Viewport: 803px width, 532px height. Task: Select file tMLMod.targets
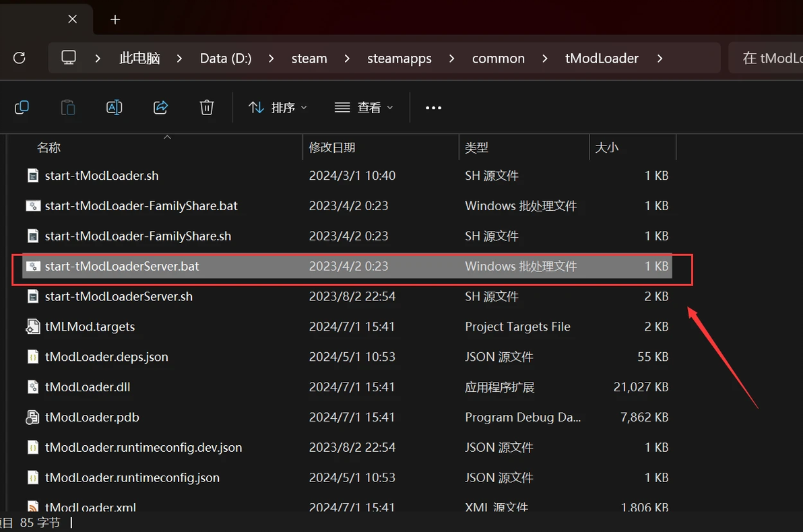click(x=90, y=327)
